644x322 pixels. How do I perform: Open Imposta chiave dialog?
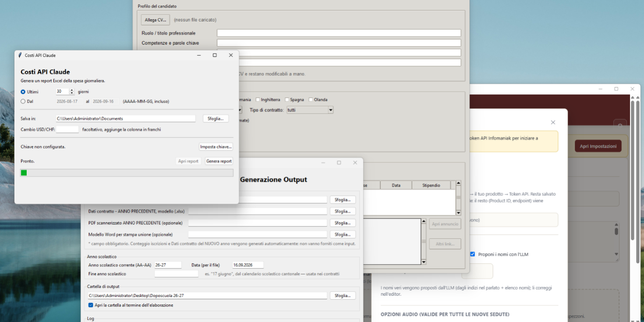point(216,147)
